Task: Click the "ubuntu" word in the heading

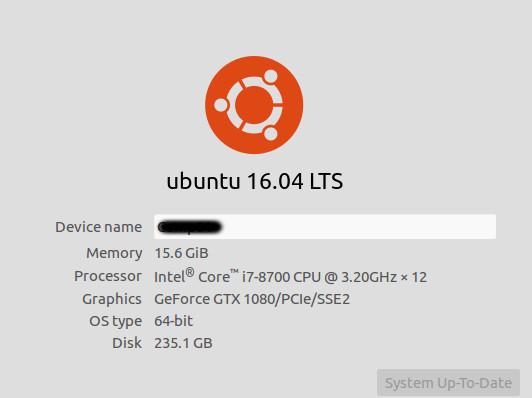Action: tap(203, 181)
